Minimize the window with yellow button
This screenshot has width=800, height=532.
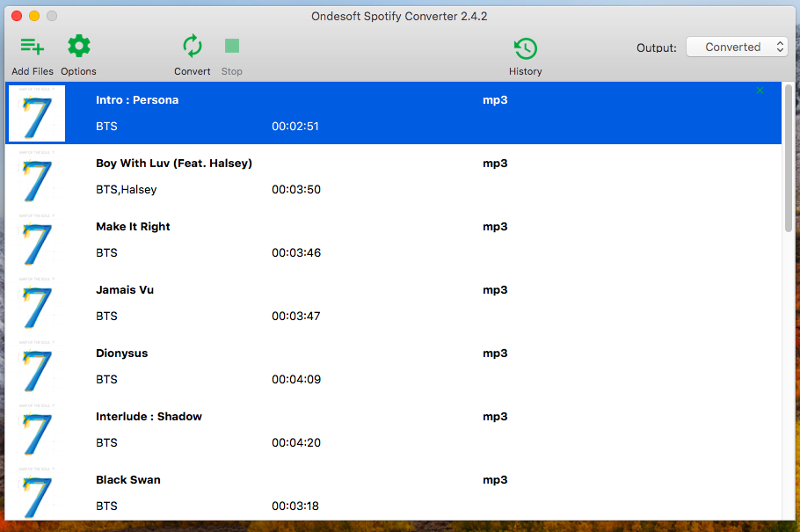(34, 16)
